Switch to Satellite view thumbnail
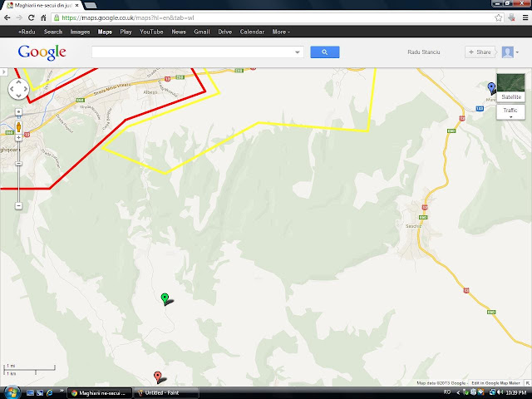This screenshot has width=532, height=399. click(x=510, y=87)
